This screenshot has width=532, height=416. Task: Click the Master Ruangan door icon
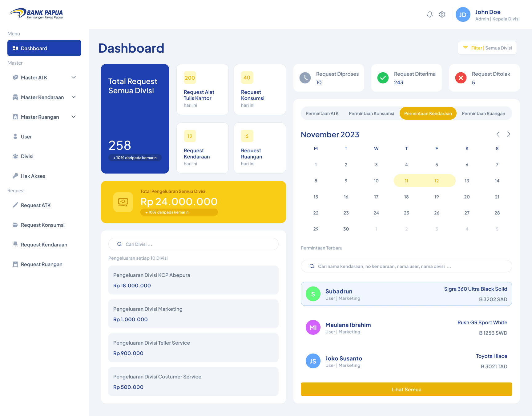pyautogui.click(x=15, y=117)
